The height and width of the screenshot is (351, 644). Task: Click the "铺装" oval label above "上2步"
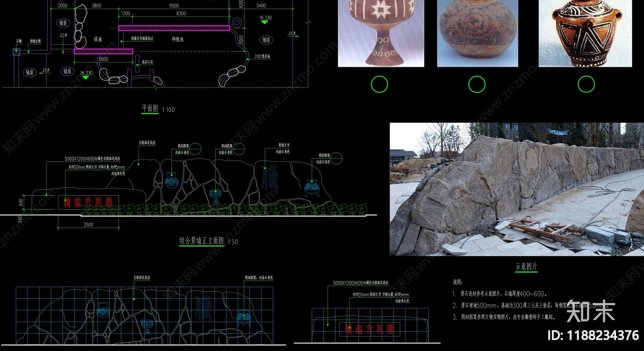click(x=63, y=23)
